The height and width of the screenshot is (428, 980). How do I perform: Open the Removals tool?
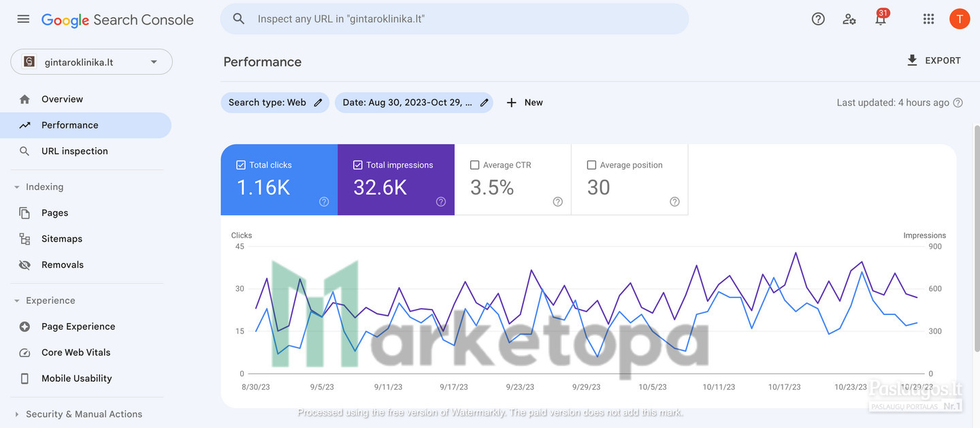(x=86, y=265)
